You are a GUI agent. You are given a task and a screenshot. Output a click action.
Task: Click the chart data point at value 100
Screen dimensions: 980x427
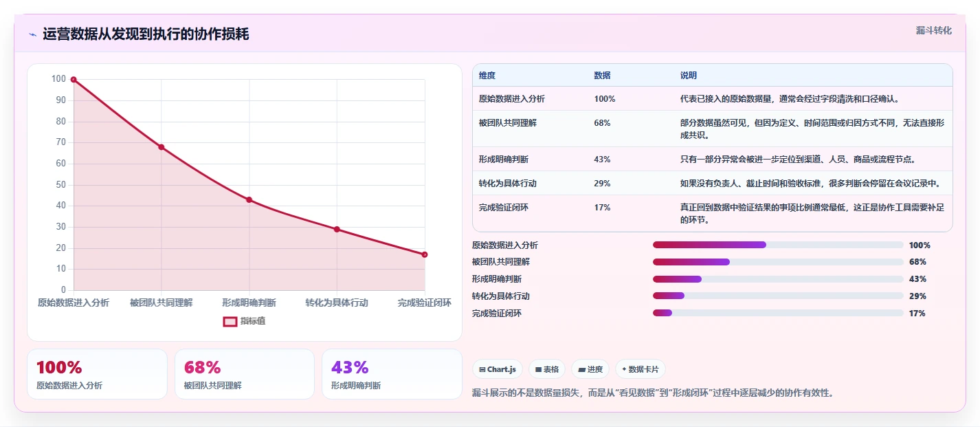(x=74, y=80)
